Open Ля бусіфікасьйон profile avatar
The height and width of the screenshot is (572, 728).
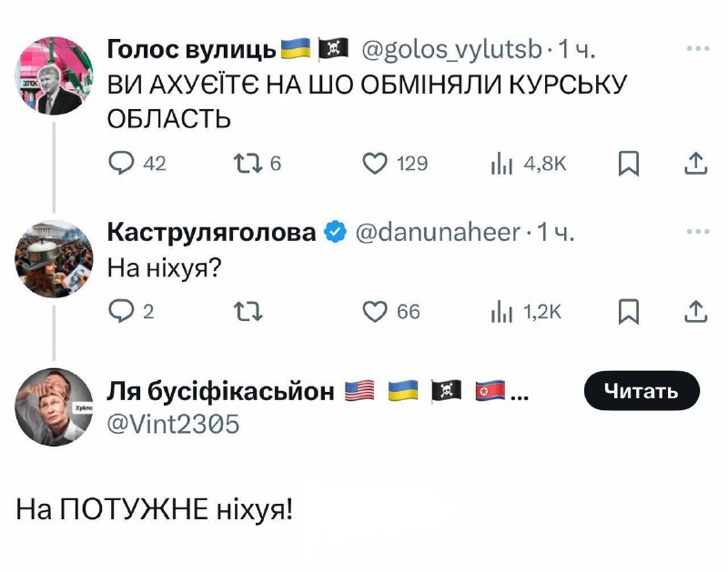(x=55, y=406)
